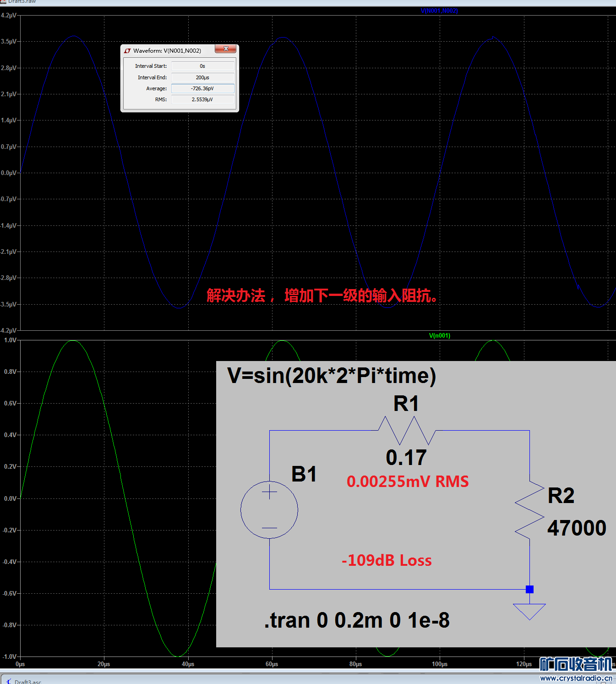
Task: Click the 47000 resistance value of R2
Action: coord(577,528)
